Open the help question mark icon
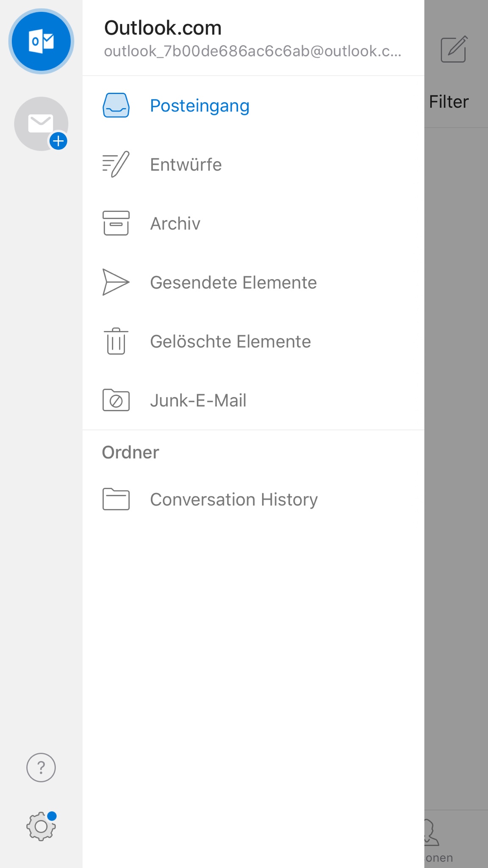Viewport: 488px width, 868px height. pos(41,768)
